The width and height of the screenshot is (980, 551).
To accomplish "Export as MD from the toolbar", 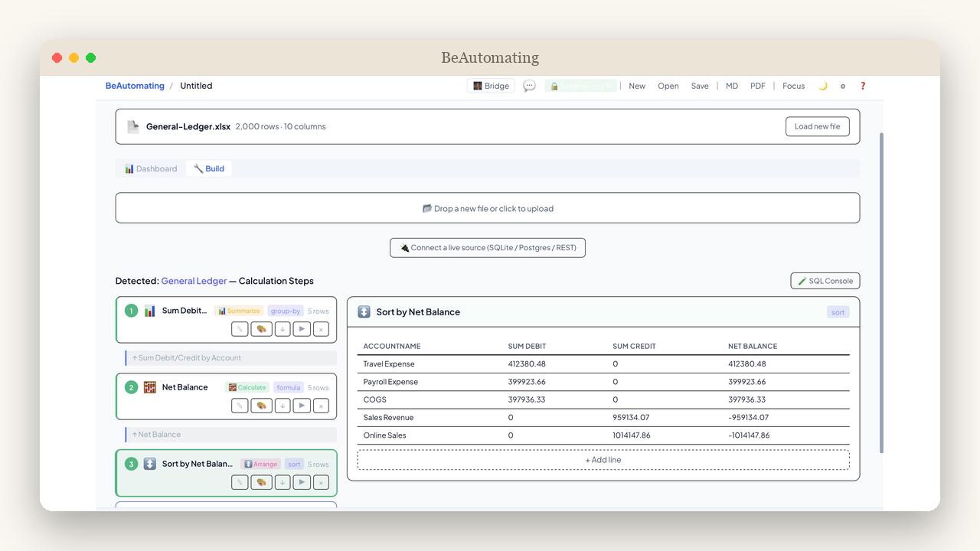I will coord(732,86).
